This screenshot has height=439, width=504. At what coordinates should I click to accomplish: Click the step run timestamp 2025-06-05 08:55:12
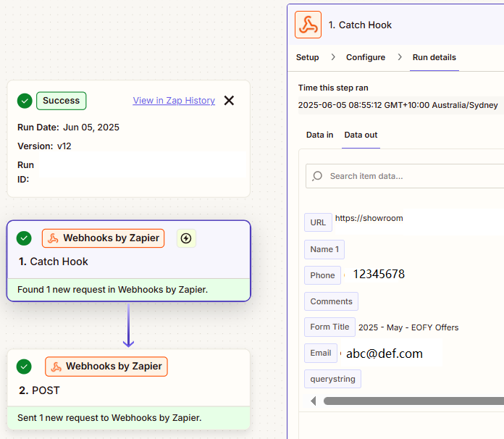tap(398, 105)
